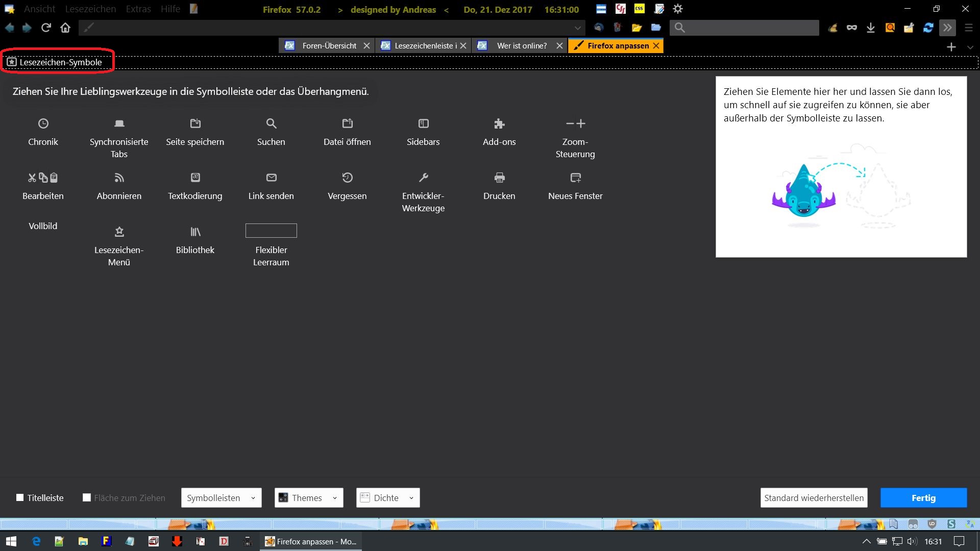Click the Add-ons puzzle piece icon
The image size is (980, 551).
pyautogui.click(x=499, y=123)
